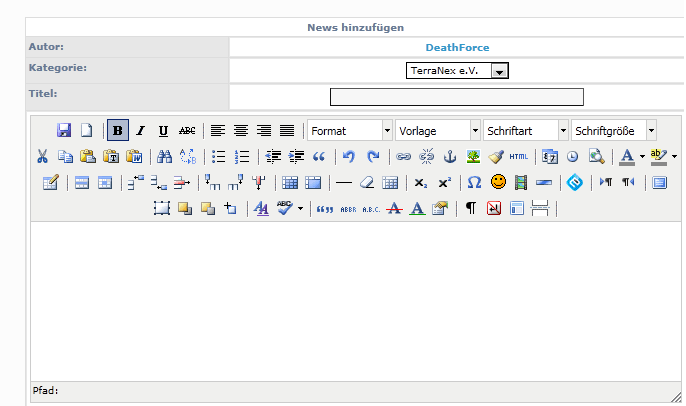Edit HTML source
This screenshot has width=686, height=406.
(519, 156)
